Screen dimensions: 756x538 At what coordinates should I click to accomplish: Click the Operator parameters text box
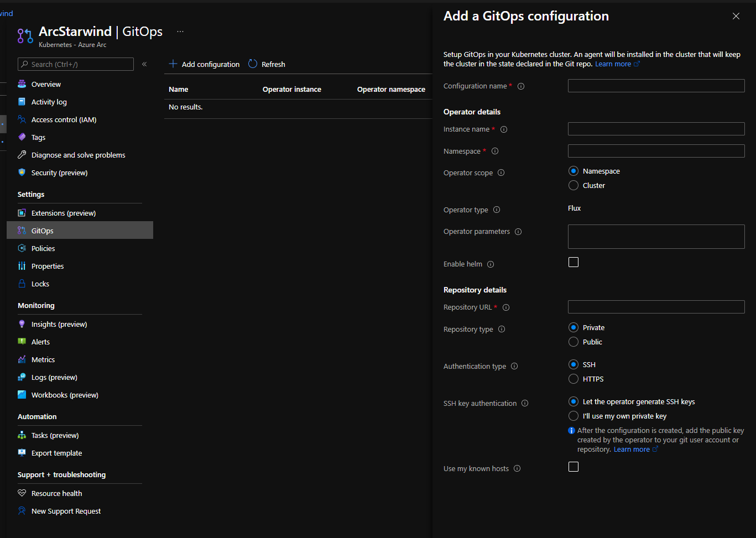(656, 237)
